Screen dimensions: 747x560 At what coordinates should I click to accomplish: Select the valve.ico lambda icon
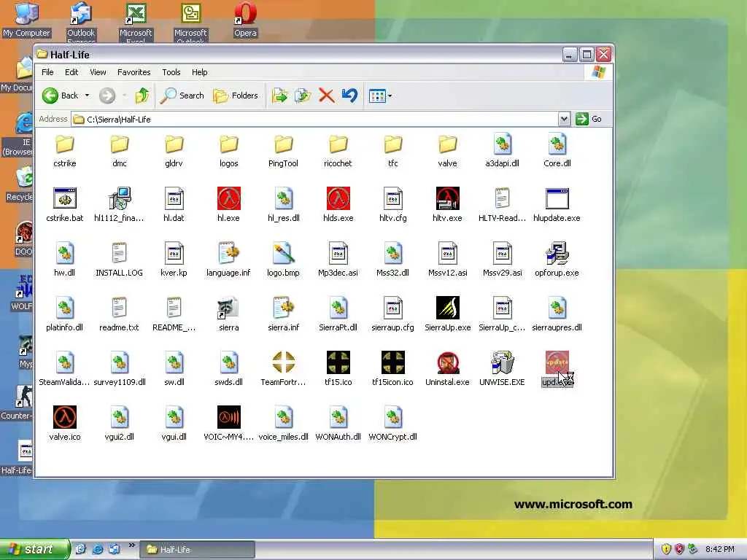65,417
